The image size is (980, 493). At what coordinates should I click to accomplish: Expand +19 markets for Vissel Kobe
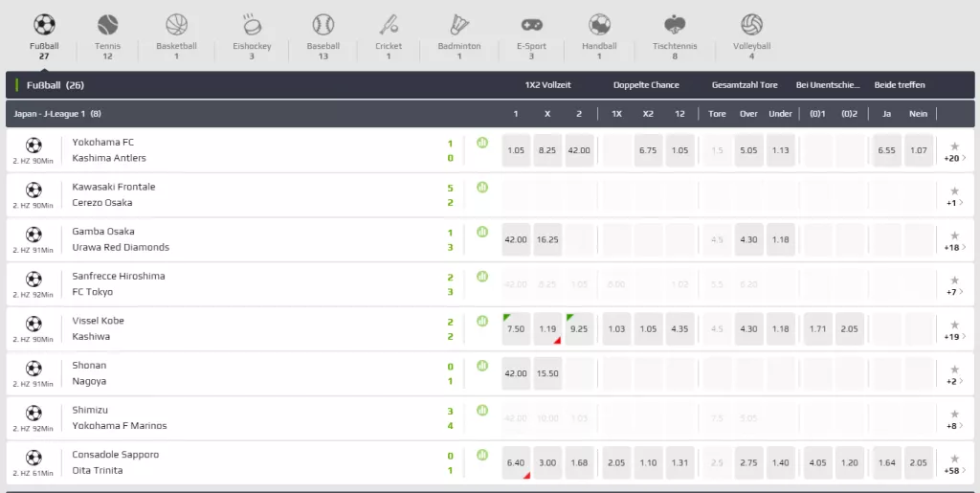954,337
